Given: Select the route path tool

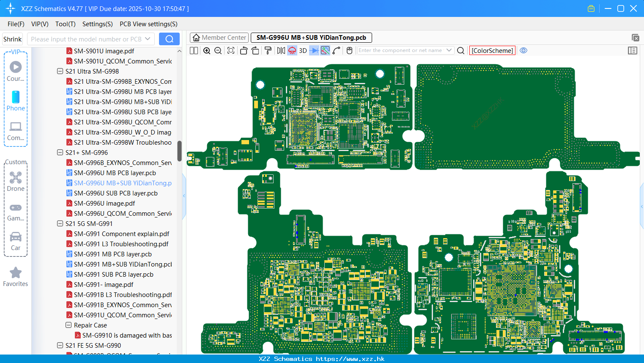Looking at the screenshot, I should coord(336,50).
